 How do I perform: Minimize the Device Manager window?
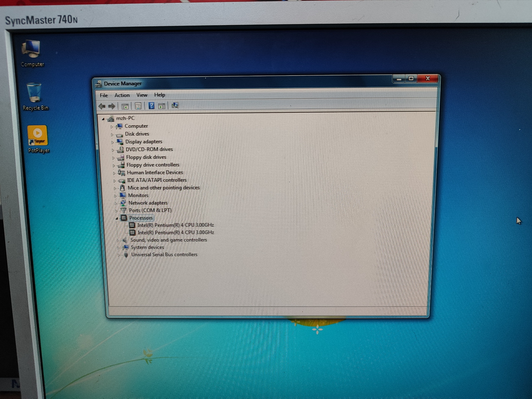(x=399, y=79)
